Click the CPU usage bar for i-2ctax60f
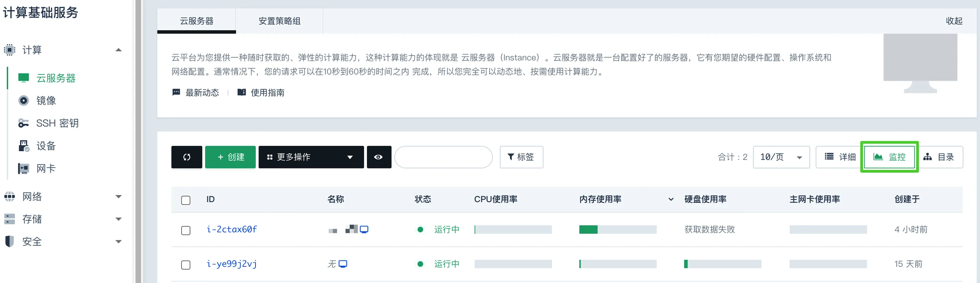 pos(513,229)
